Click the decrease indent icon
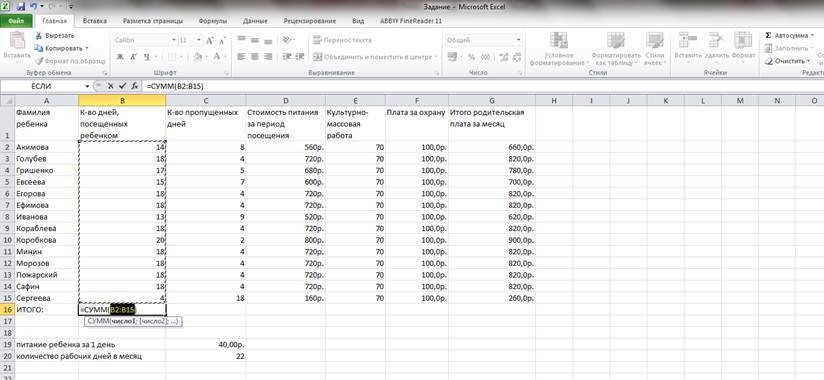 pos(287,57)
